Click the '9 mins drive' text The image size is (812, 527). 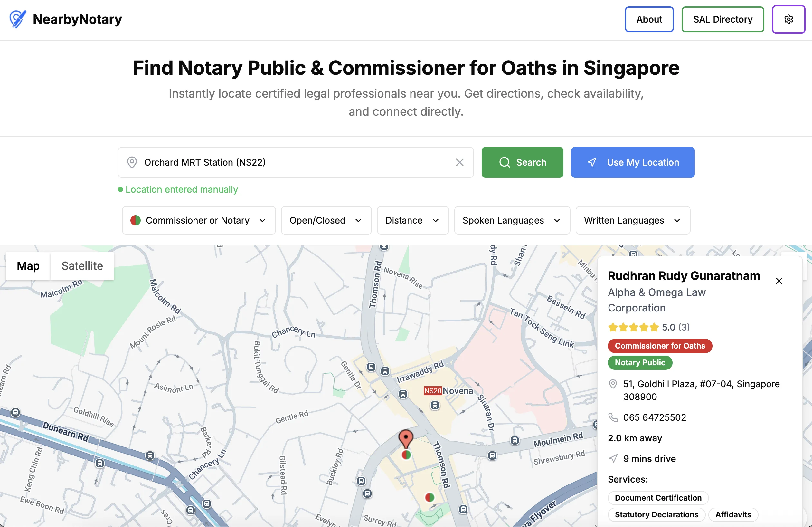(649, 459)
